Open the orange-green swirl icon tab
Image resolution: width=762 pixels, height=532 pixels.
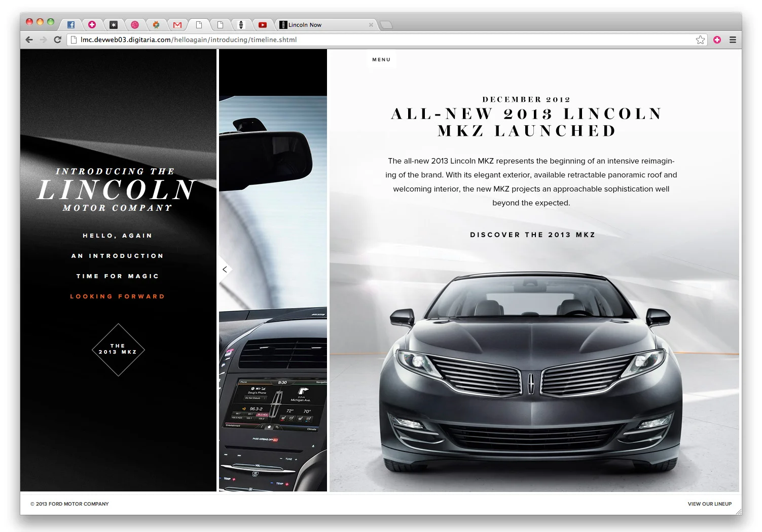[156, 25]
